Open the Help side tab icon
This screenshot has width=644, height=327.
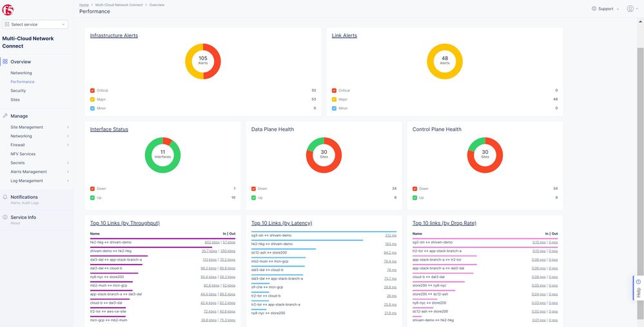pyautogui.click(x=638, y=282)
